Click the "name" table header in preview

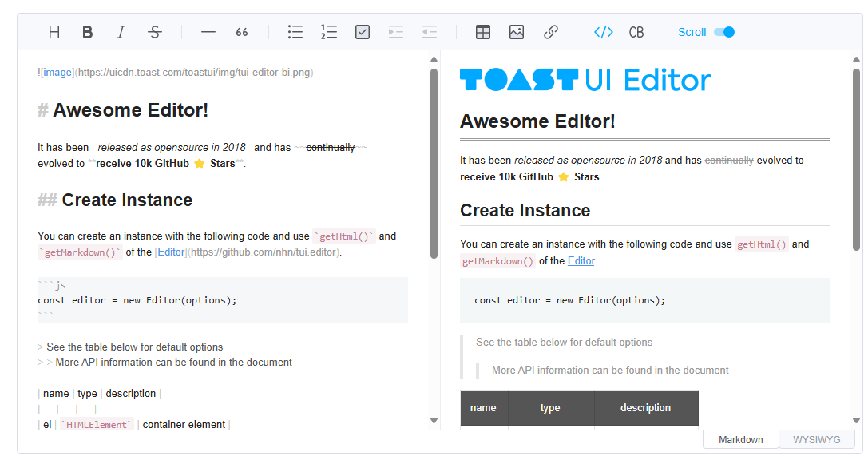click(483, 408)
